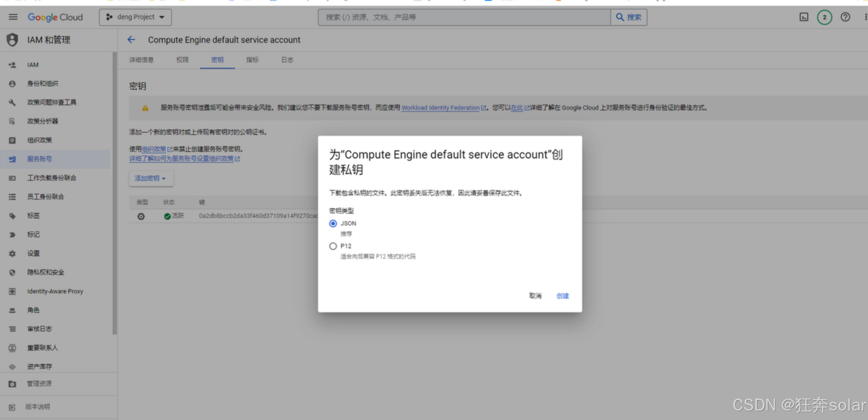Click the 服务账号 sidebar icon
This screenshot has height=420, width=868.
tap(12, 159)
